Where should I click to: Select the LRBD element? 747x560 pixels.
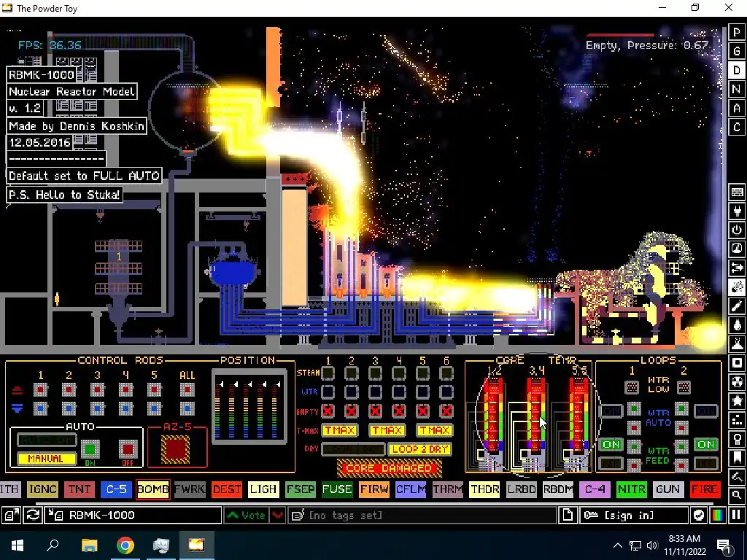521,489
